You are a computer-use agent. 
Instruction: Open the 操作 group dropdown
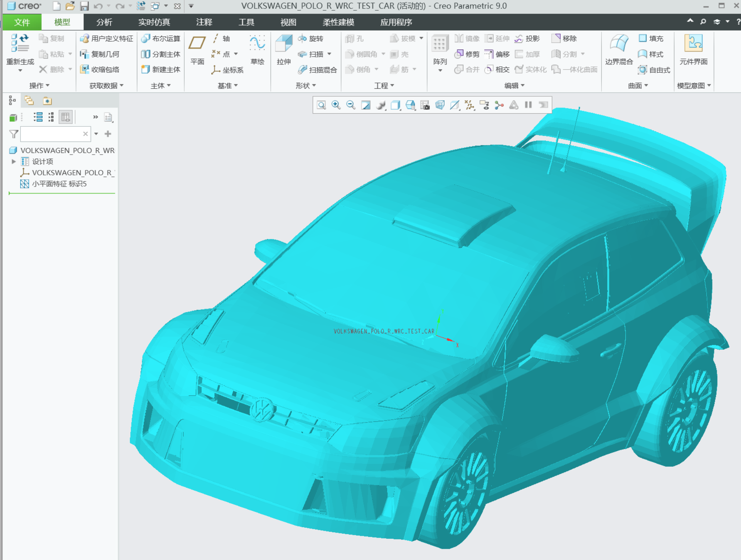click(39, 86)
